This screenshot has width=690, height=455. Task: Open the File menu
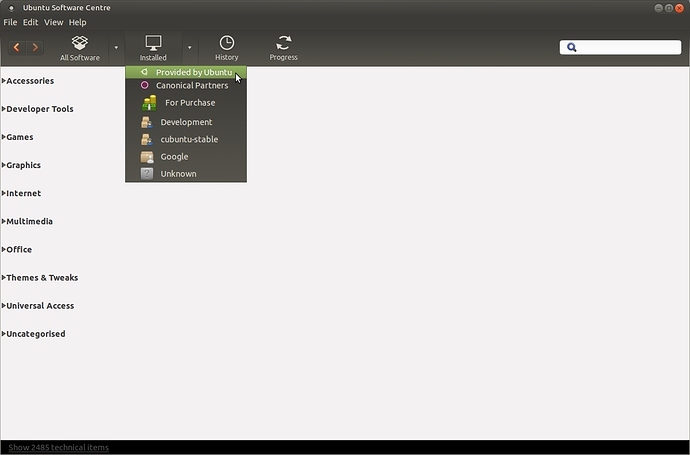[x=10, y=22]
